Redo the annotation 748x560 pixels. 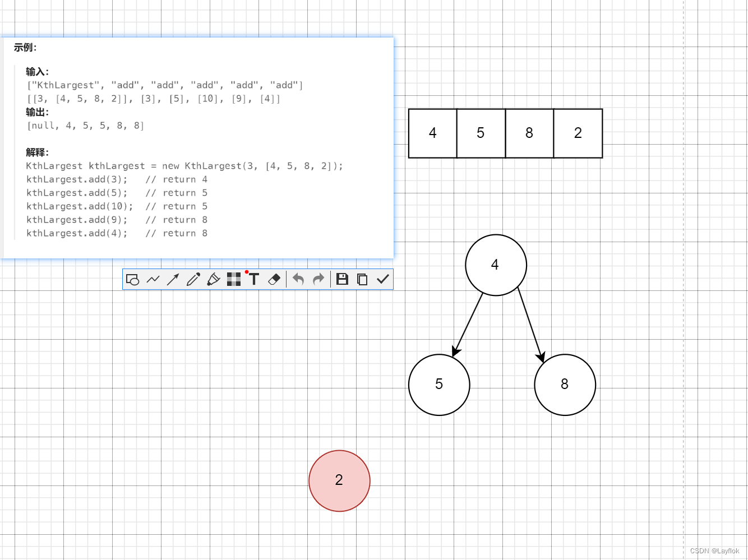[x=318, y=279]
